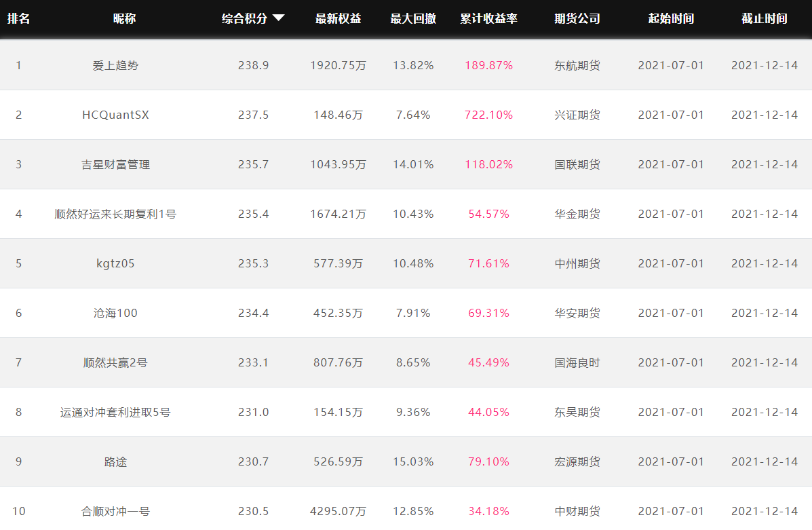The image size is (812, 530).
Task: Click futures company 国海良时
Action: (x=577, y=362)
